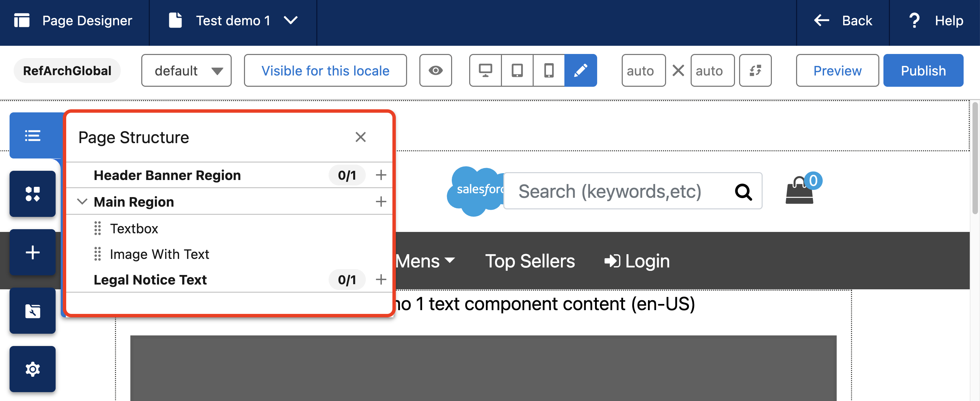Screen dimensions: 980x401
Task: Select Header Banner Region row
Action: (x=229, y=175)
